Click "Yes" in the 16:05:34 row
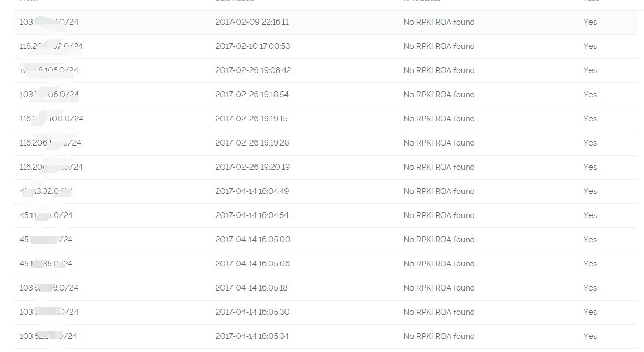644x352 pixels. pyautogui.click(x=590, y=336)
